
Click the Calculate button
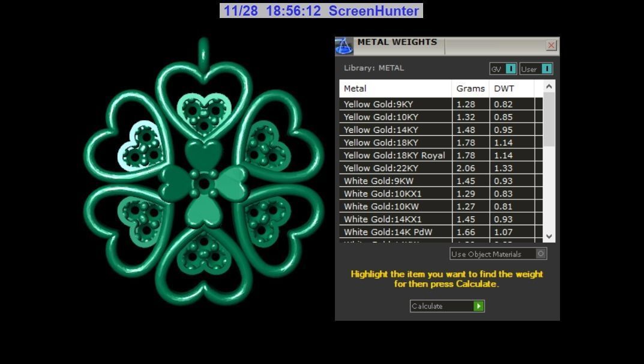(447, 306)
